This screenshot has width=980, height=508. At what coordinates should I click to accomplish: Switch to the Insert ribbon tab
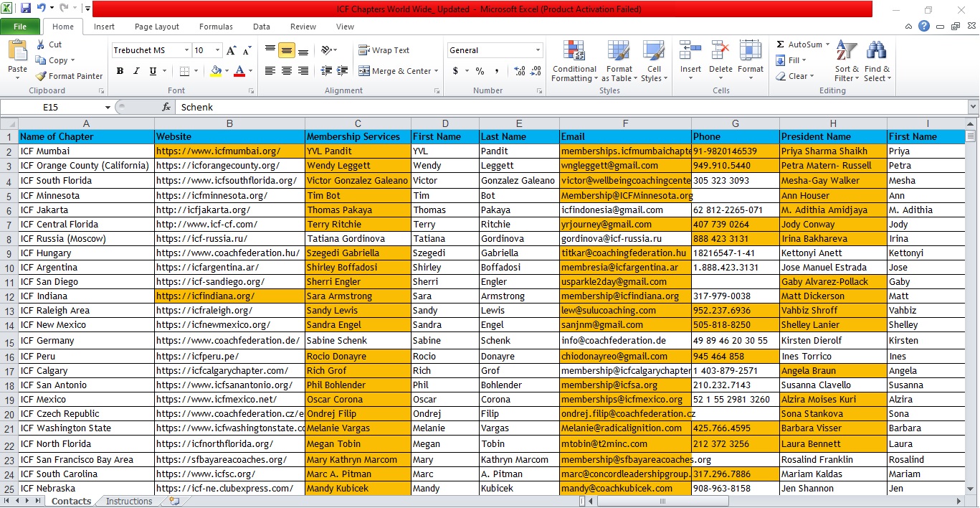pyautogui.click(x=104, y=27)
